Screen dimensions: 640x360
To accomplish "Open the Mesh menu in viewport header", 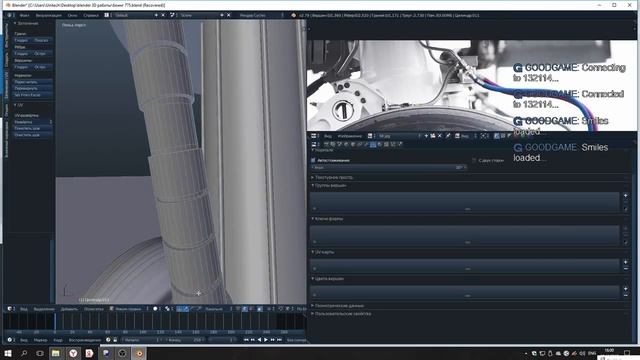I will coord(93,309).
